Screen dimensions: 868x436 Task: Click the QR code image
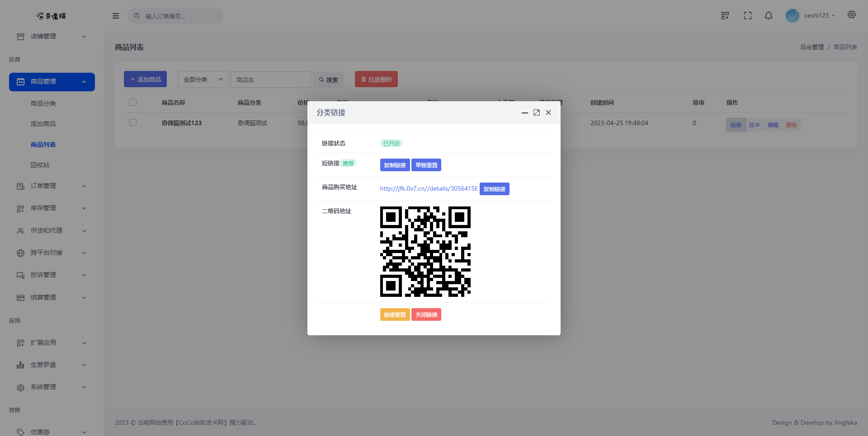tap(425, 252)
